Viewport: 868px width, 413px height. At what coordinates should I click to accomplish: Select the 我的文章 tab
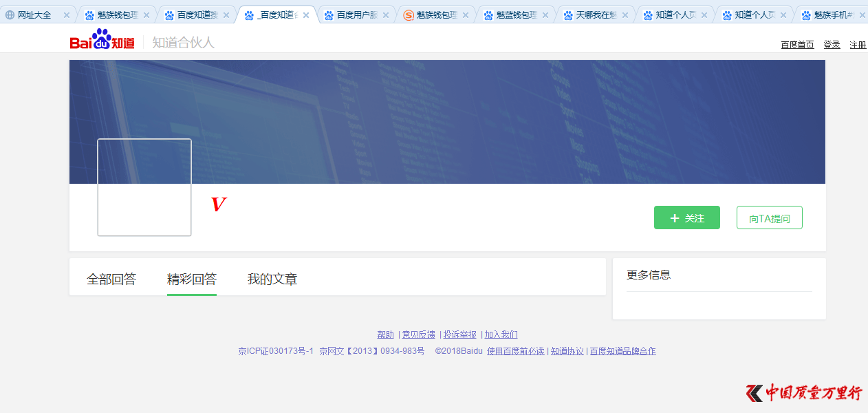click(x=272, y=279)
